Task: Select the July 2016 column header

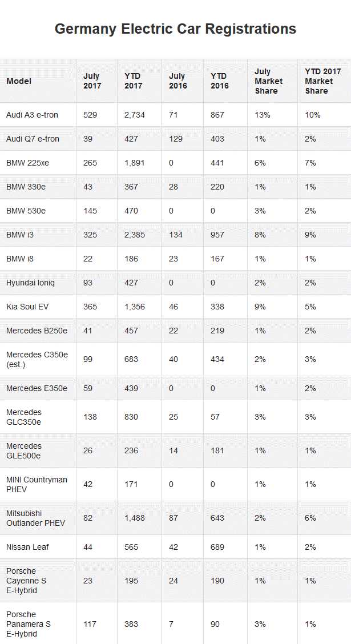Action: pyautogui.click(x=177, y=81)
